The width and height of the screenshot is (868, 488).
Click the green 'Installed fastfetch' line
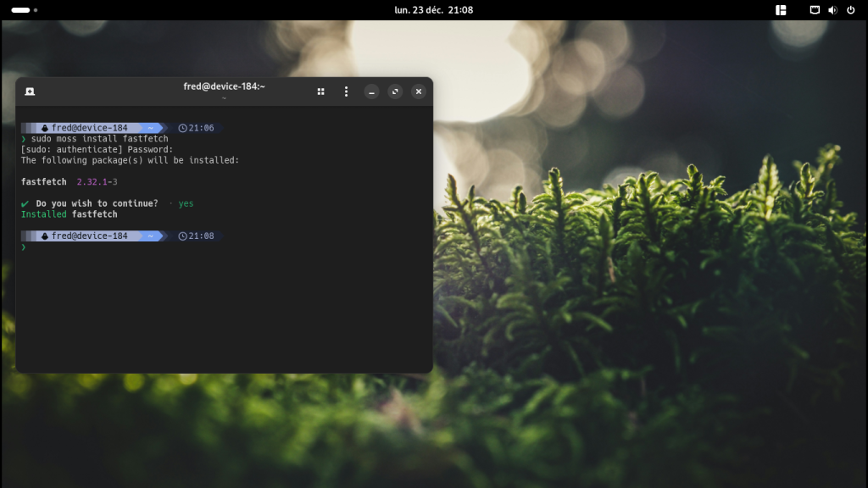tap(69, 214)
